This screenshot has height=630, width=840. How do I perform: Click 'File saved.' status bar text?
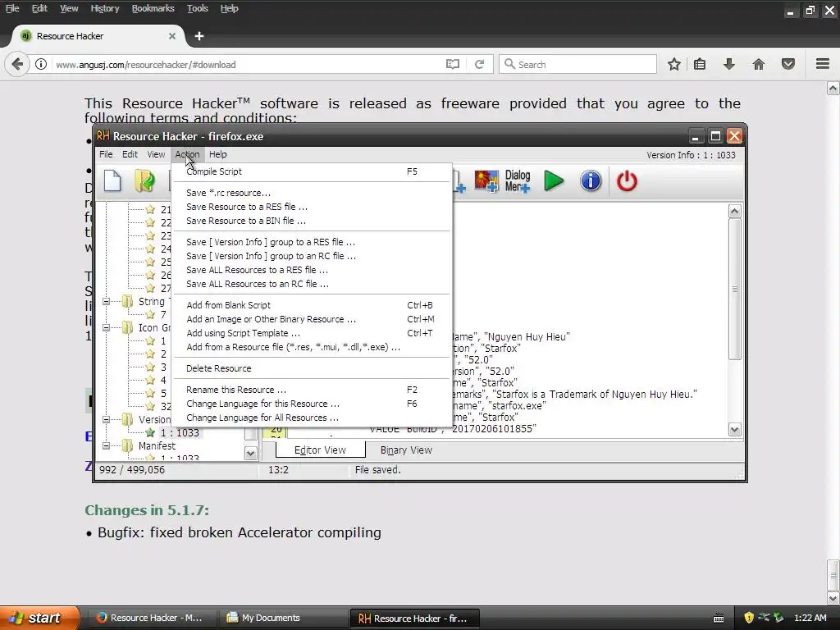(x=377, y=470)
